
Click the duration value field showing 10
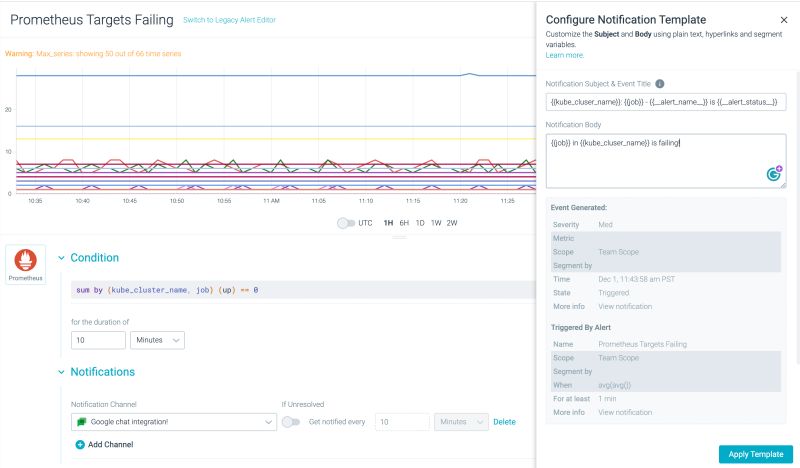click(x=98, y=340)
